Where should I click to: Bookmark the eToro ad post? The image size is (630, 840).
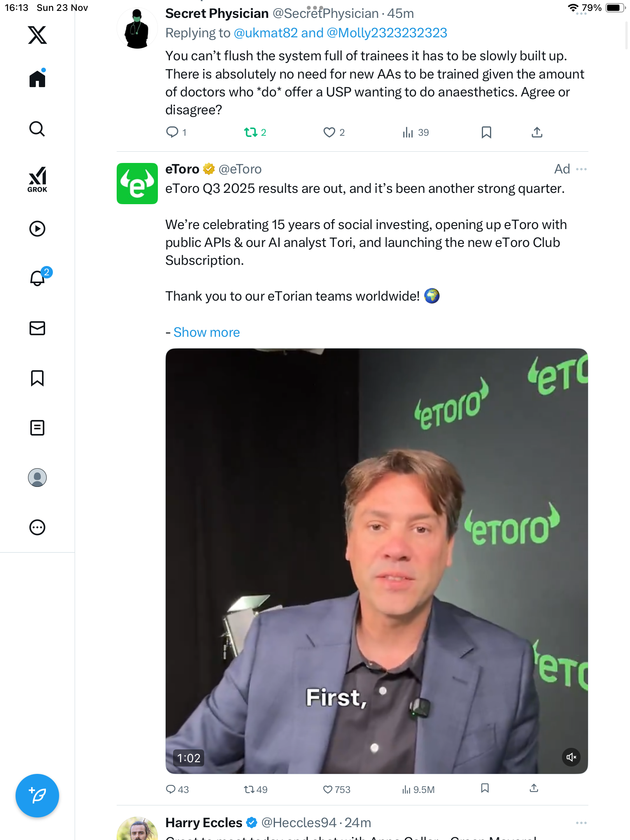(x=485, y=788)
